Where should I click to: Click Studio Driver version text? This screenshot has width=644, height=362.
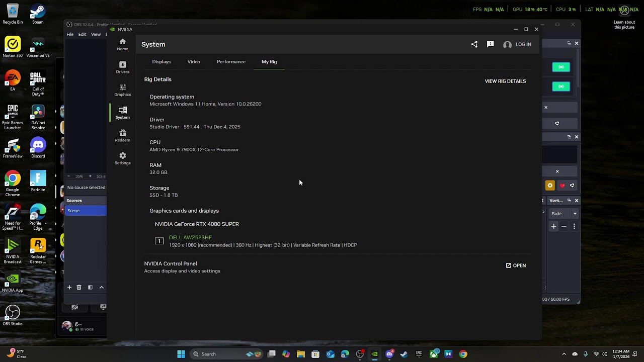click(x=195, y=127)
